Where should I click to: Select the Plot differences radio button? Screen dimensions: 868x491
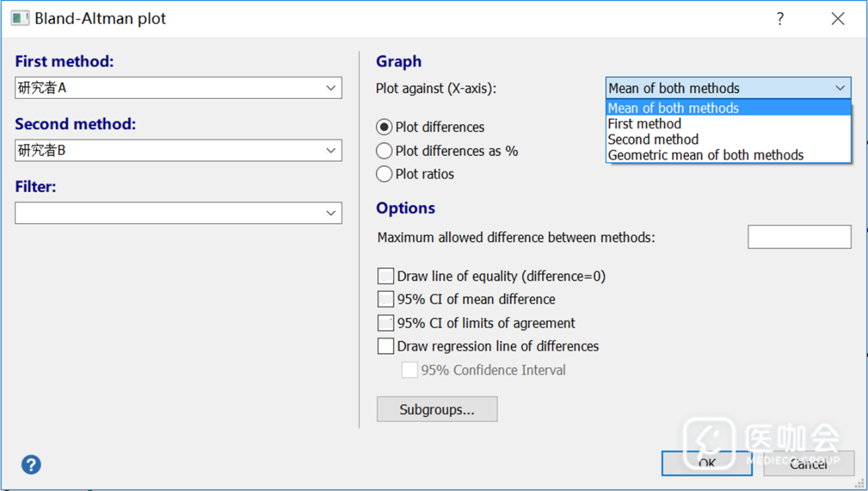(x=384, y=127)
